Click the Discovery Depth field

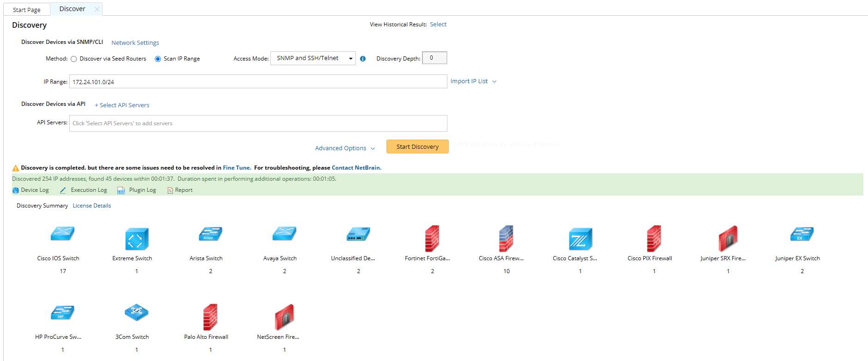tap(434, 58)
